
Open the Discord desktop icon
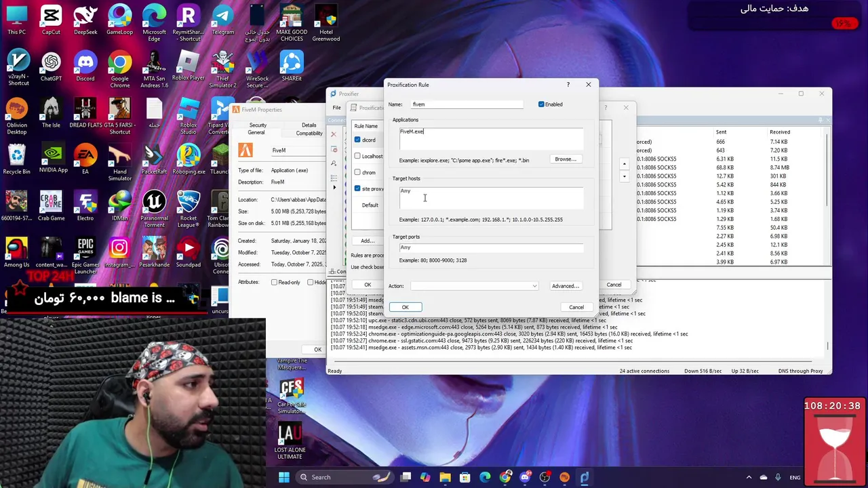[x=85, y=66]
